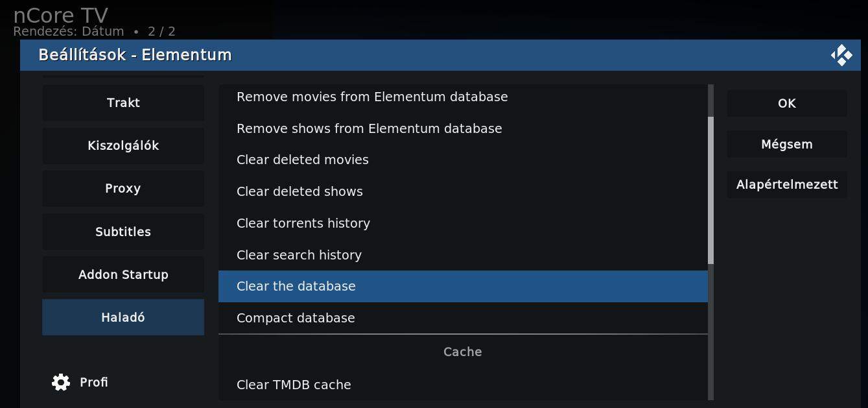868x408 pixels.
Task: Cancel with the Mégsem button
Action: [787, 144]
